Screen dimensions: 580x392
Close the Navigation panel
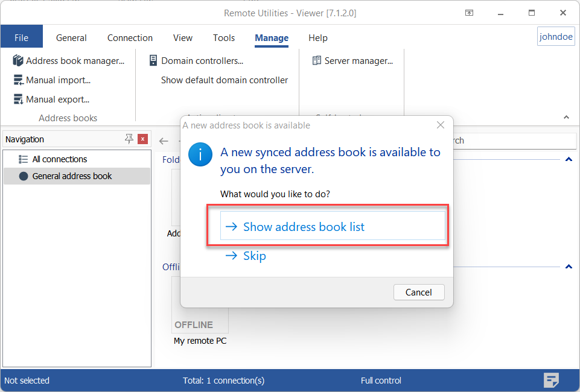142,139
